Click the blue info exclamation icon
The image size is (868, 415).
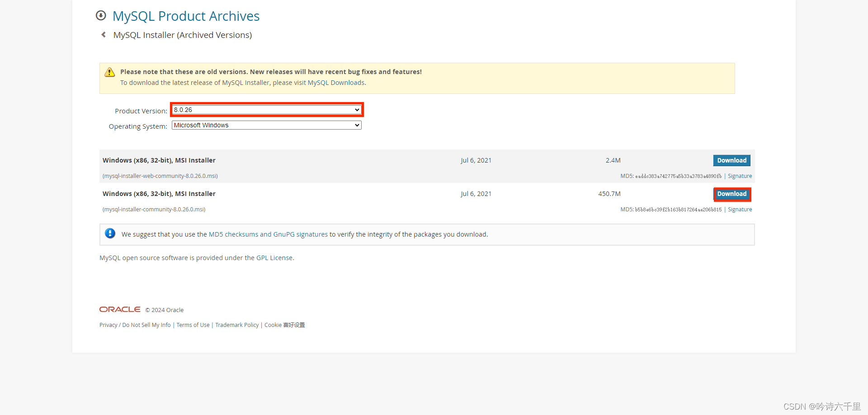[110, 233]
